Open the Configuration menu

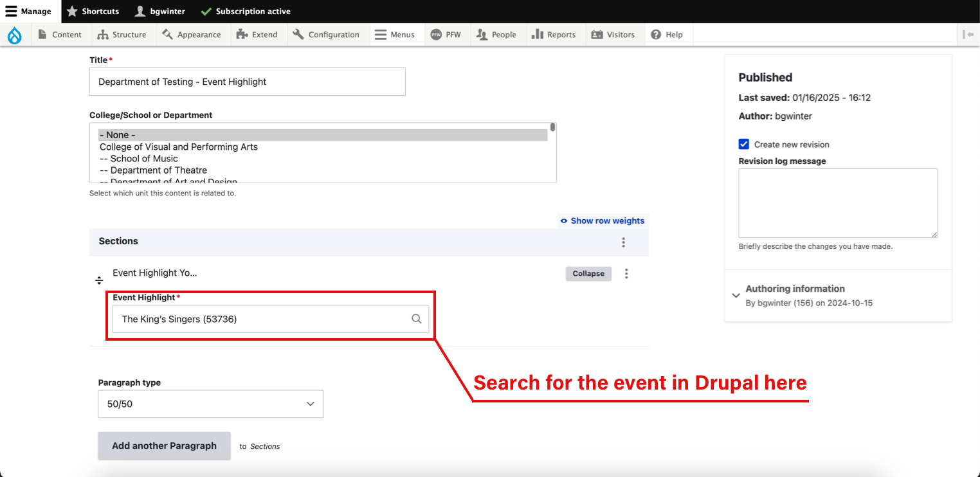coord(326,35)
